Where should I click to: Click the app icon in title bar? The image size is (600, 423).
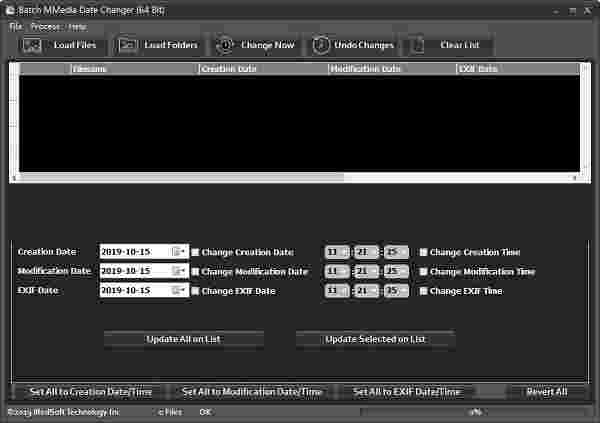(x=10, y=10)
